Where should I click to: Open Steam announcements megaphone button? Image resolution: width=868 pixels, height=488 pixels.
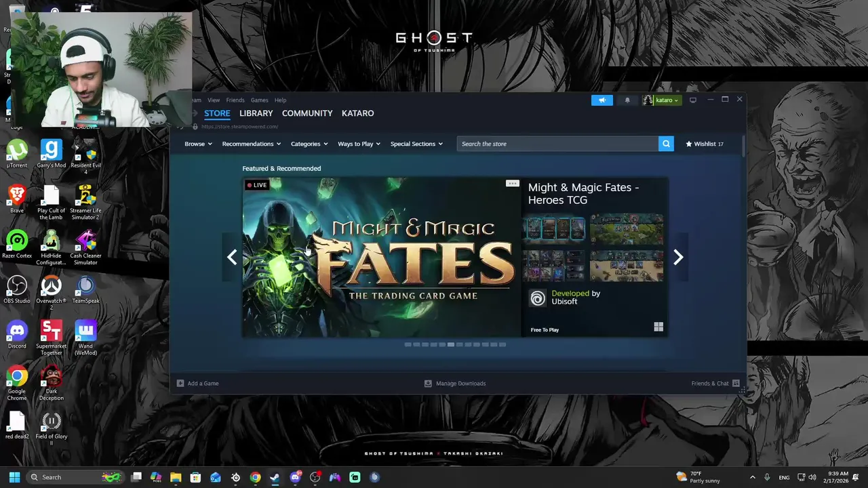tap(601, 100)
